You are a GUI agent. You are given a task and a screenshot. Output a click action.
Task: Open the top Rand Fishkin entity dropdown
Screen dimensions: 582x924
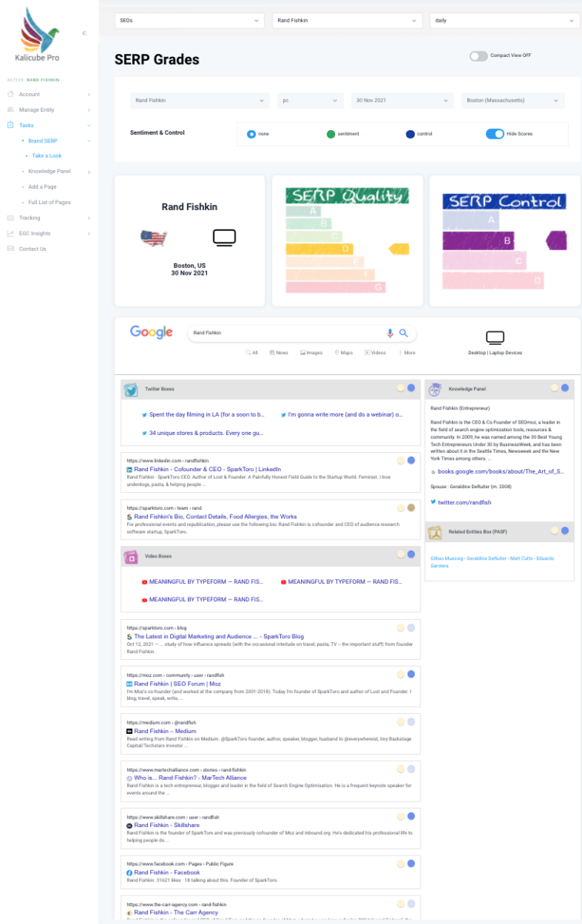point(347,21)
